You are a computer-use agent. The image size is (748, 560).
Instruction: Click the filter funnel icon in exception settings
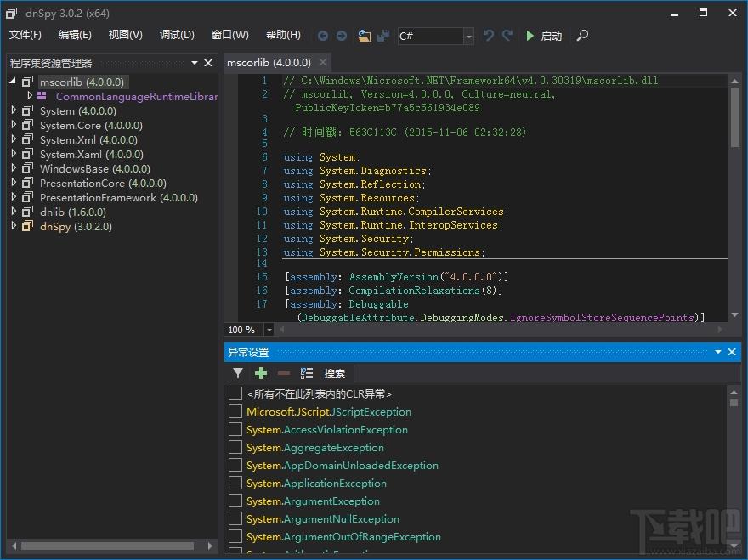[237, 373]
